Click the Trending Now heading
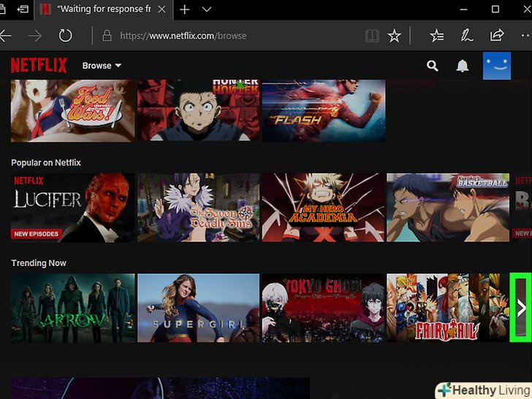Image resolution: width=532 pixels, height=399 pixels. [39, 263]
